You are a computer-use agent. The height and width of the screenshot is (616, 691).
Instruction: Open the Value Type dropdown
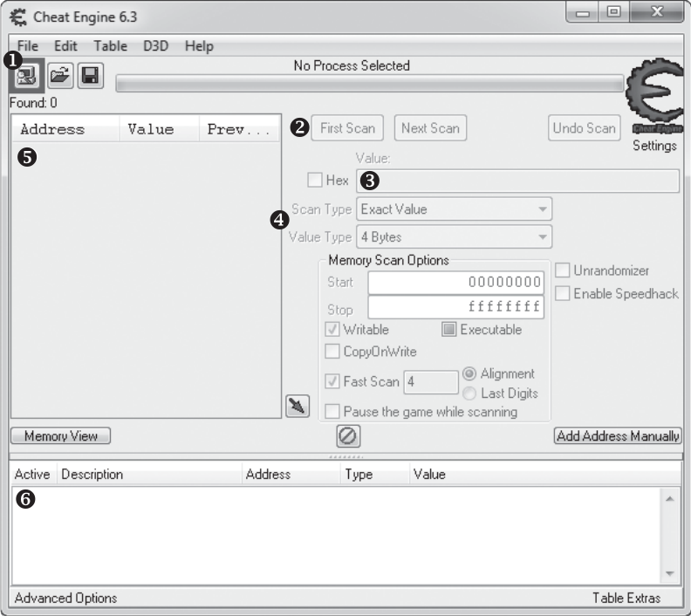point(454,237)
